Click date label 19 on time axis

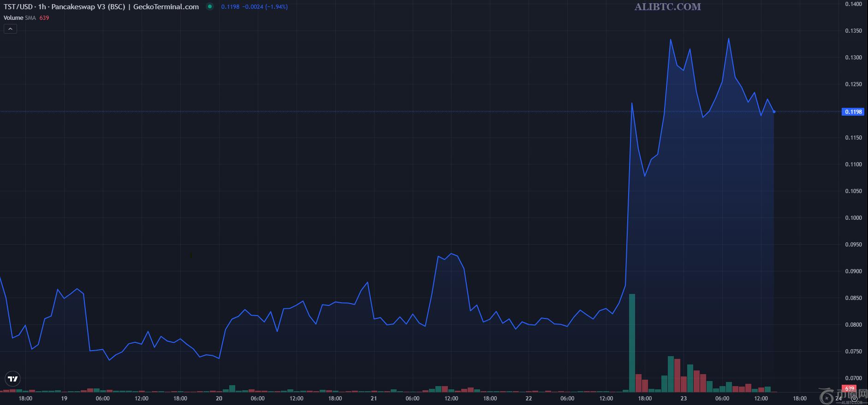click(64, 399)
